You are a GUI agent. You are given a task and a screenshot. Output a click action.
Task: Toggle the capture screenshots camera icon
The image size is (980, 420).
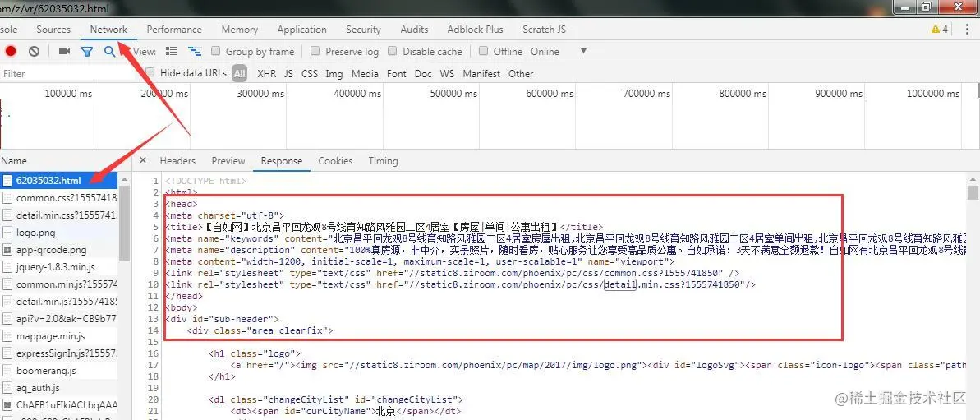click(x=64, y=51)
